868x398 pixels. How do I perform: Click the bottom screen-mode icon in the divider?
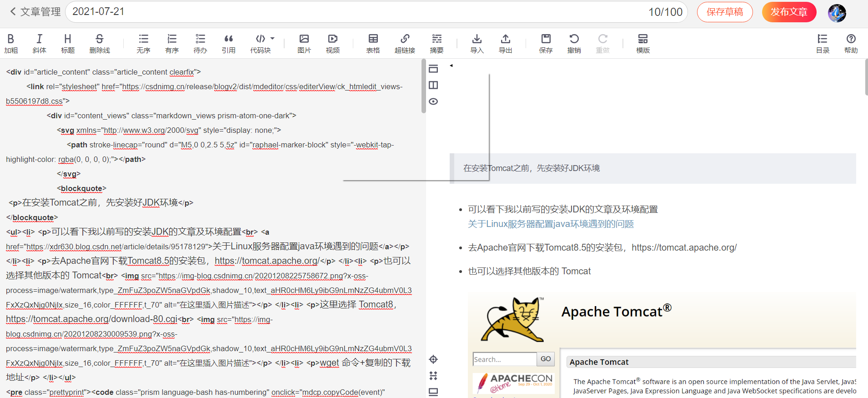click(433, 392)
